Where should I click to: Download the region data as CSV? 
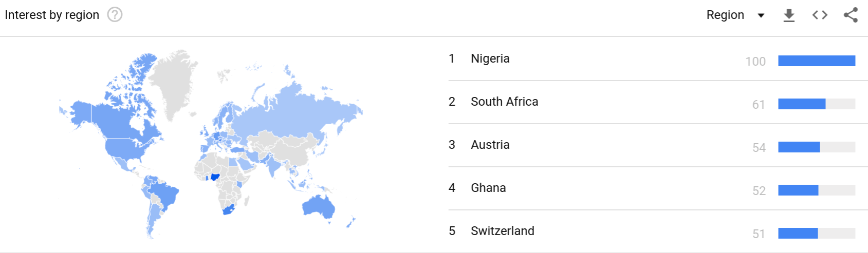point(789,15)
